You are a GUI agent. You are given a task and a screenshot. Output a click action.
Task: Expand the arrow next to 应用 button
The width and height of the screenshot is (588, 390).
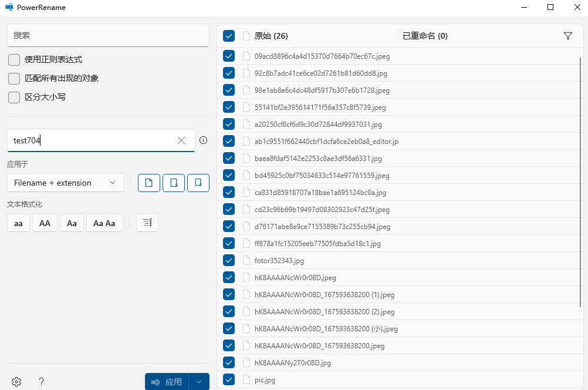(199, 382)
